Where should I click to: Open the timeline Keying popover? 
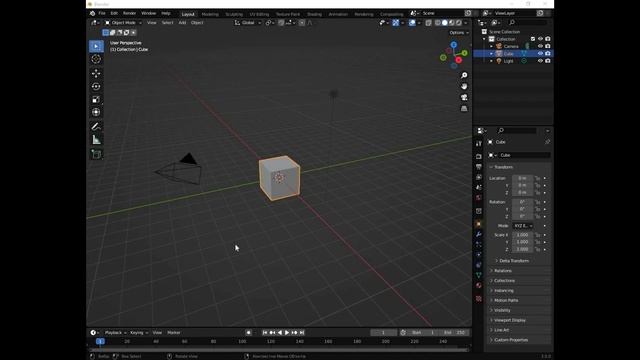(139, 333)
